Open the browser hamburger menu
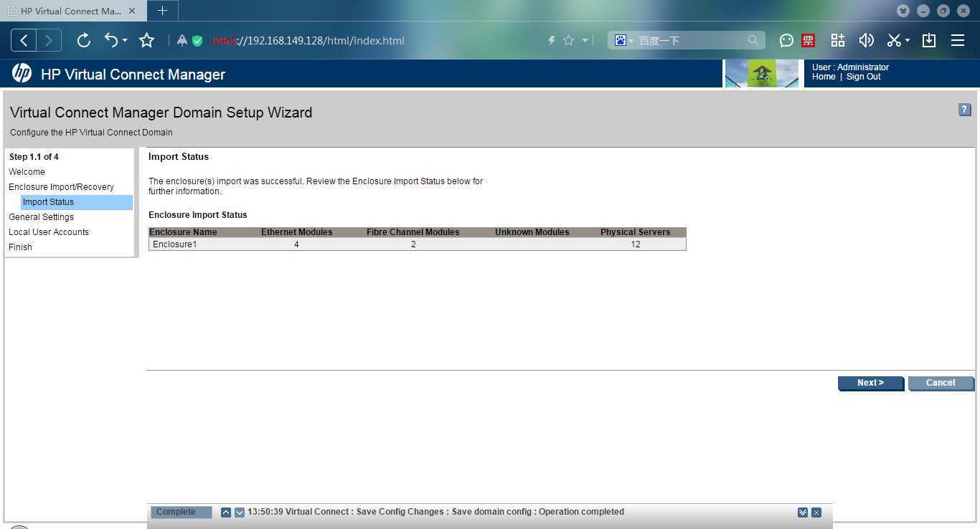This screenshot has height=529, width=980. click(958, 41)
